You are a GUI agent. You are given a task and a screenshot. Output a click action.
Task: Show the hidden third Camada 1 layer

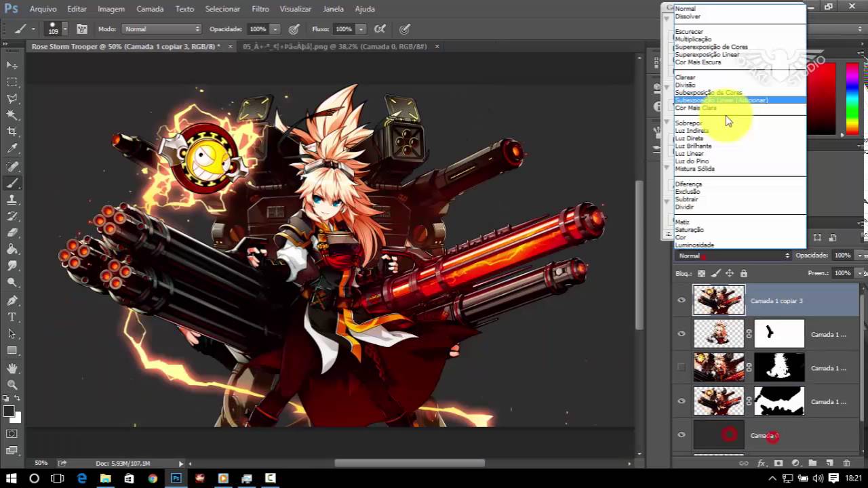(682, 368)
